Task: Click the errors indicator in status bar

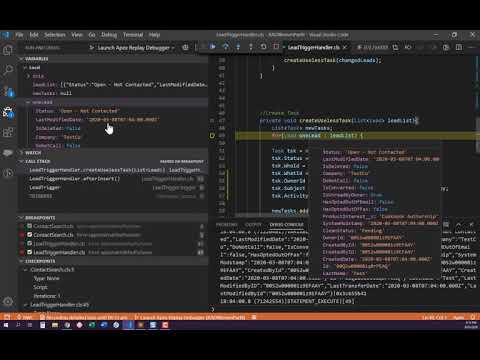Action: tap(25, 317)
